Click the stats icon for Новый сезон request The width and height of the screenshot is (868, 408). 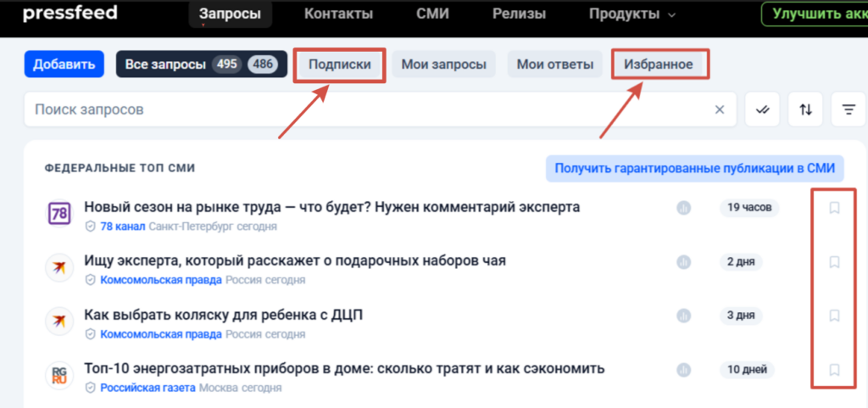click(x=684, y=208)
